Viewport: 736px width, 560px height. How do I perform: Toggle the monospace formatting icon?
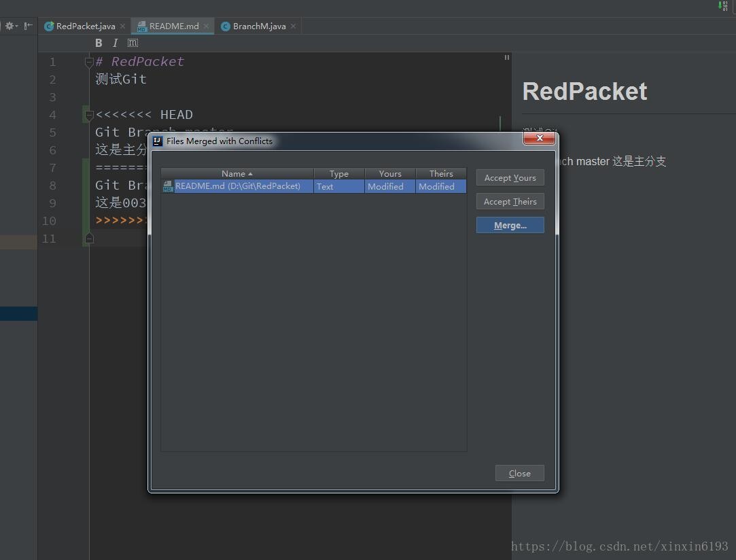coord(133,43)
